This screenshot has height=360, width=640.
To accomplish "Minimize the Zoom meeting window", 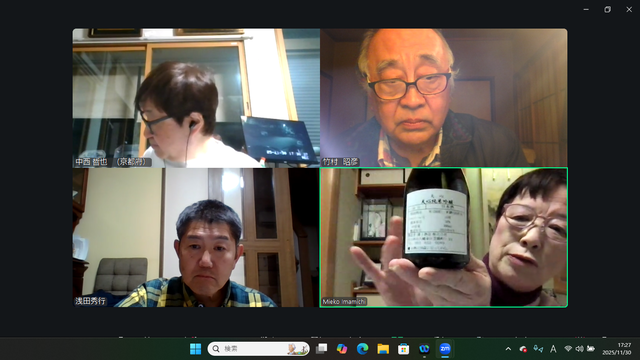I will point(586,9).
